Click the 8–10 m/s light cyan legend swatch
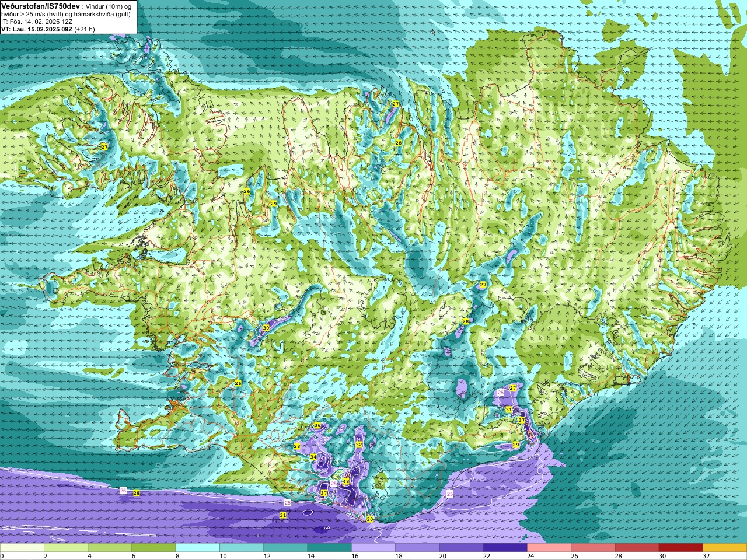 tap(198, 548)
